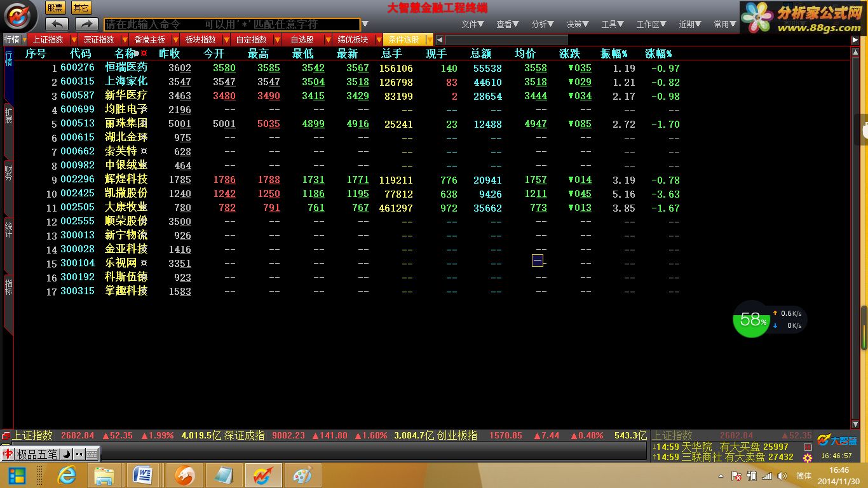Expand the 深证指数 tab dropdown arrow
This screenshot has height=488, width=868.
click(x=125, y=40)
